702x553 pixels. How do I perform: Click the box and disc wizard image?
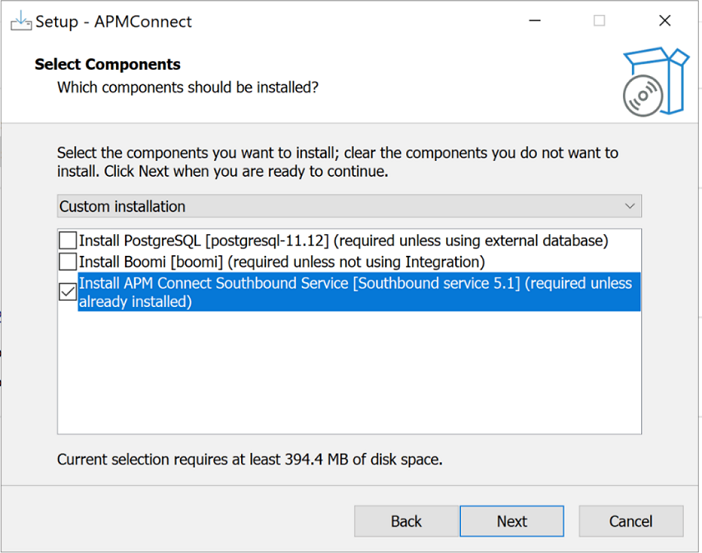pyautogui.click(x=656, y=81)
